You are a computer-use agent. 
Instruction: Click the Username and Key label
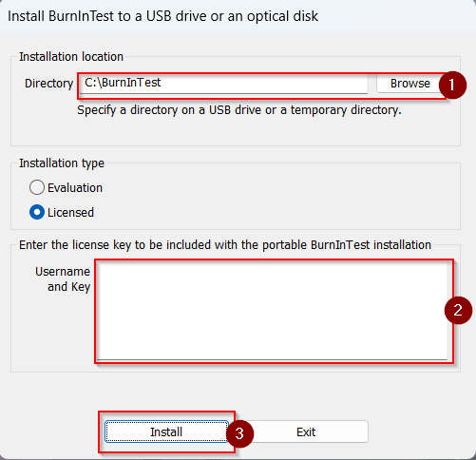click(63, 279)
